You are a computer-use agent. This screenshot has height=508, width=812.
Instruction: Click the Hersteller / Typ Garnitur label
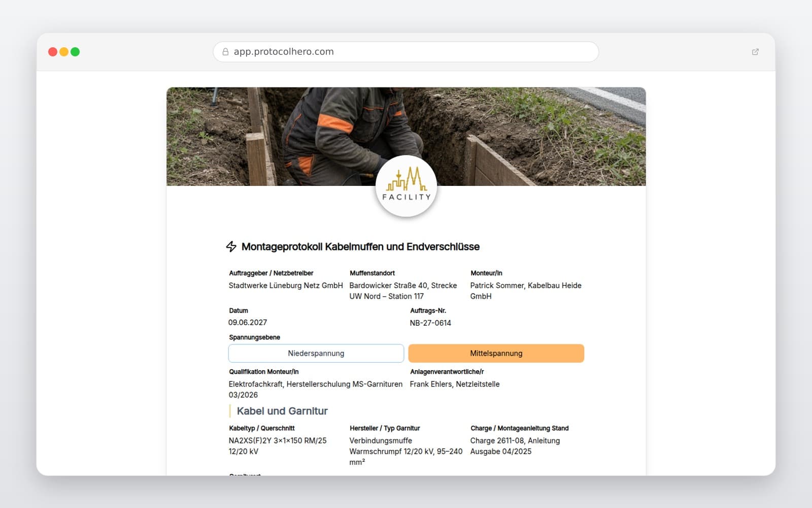[385, 428]
